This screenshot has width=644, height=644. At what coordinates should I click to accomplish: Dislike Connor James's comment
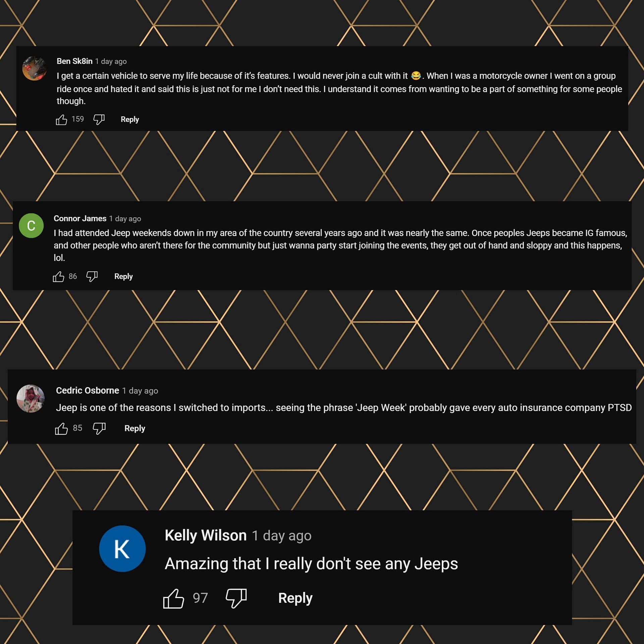92,276
